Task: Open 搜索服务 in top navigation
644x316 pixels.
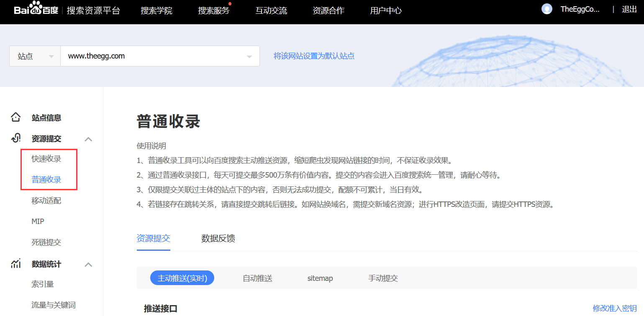Action: 214,10
